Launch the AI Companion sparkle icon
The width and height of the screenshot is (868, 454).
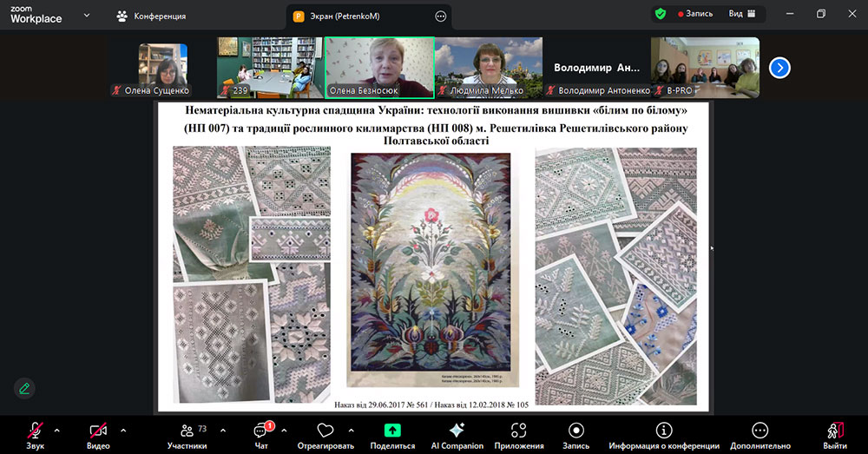tap(457, 431)
